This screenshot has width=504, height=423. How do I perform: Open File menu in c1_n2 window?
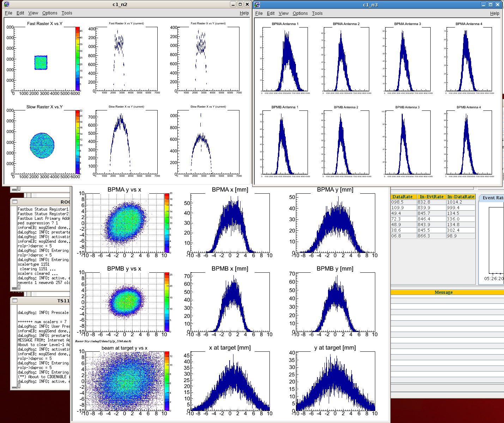tap(8, 13)
